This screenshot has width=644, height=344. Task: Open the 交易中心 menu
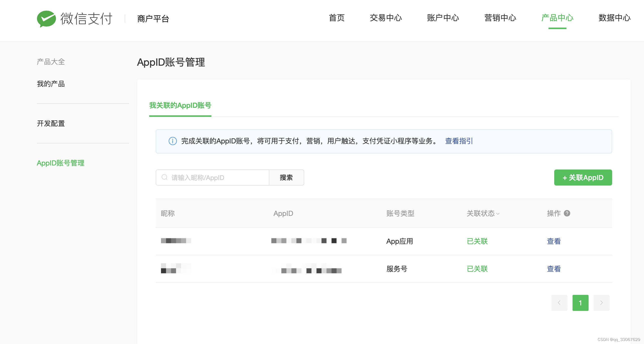click(386, 18)
